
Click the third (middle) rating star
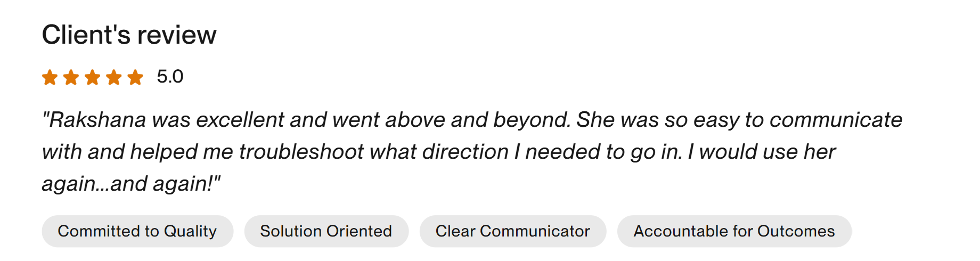click(93, 77)
